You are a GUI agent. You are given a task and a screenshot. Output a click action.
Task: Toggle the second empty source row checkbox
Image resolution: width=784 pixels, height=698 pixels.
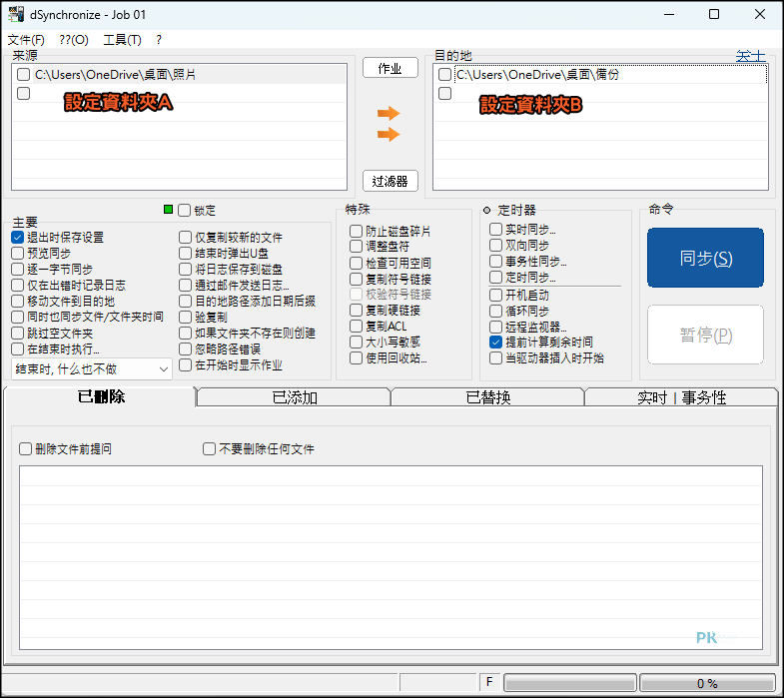coord(24,94)
